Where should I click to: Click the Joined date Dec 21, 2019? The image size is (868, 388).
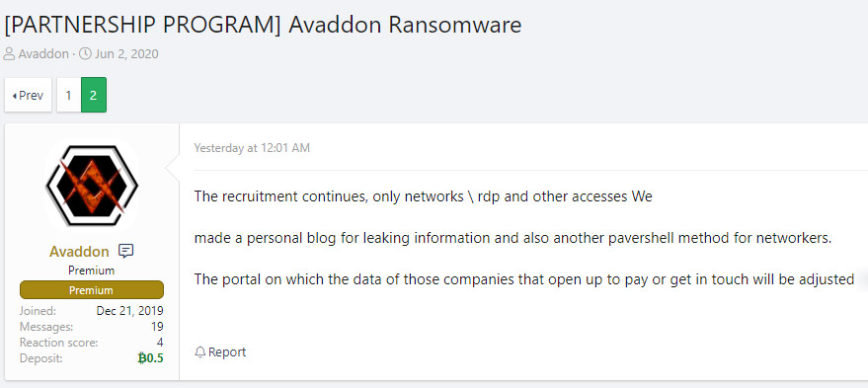130,311
